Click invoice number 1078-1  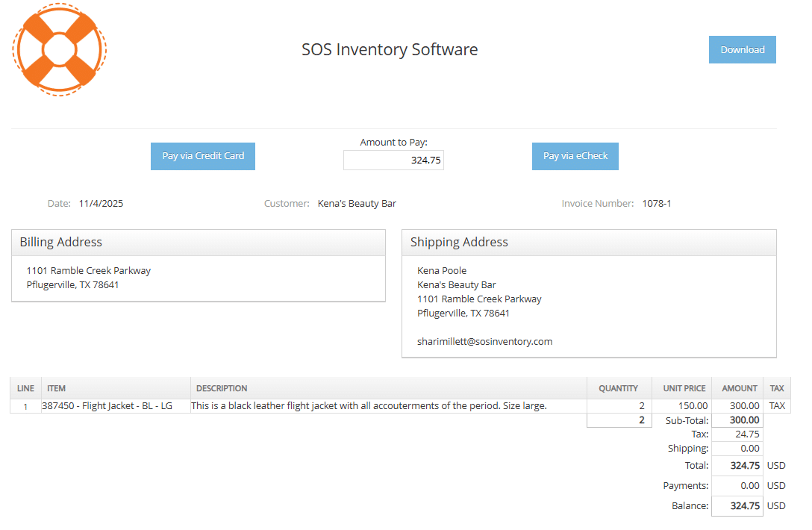tap(656, 203)
